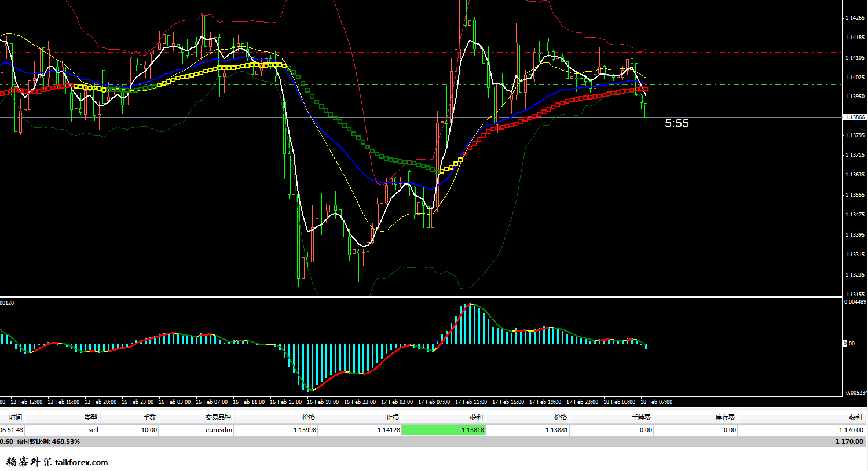The width and height of the screenshot is (868, 471).
Task: Click the 1.13635 price scale label
Action: pyautogui.click(x=855, y=175)
